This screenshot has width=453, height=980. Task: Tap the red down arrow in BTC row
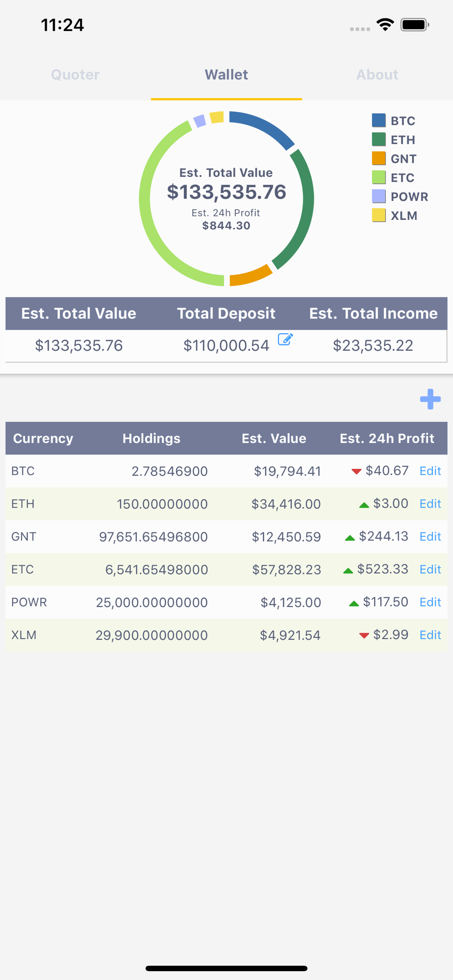pos(356,471)
